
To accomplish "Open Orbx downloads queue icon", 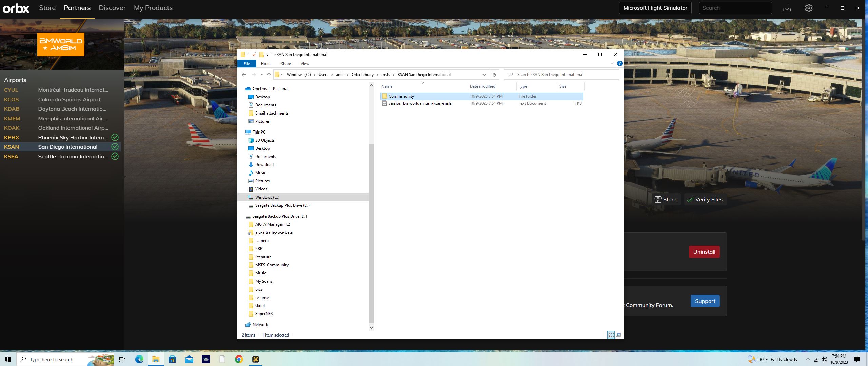I will (x=787, y=8).
